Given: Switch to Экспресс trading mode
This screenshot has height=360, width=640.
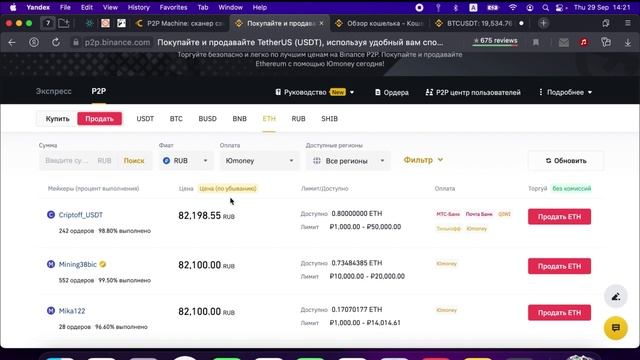Looking at the screenshot, I should point(53,91).
